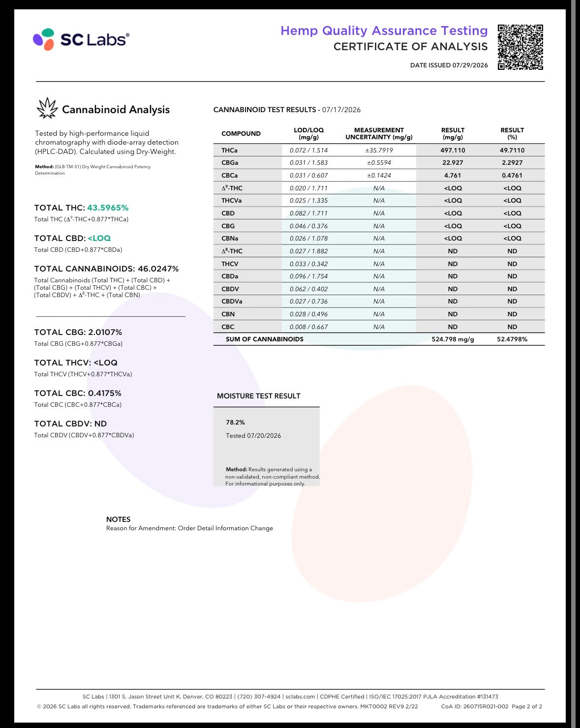The height and width of the screenshot is (728, 580).
Task: Click the moisture result 78.2% value
Action: (x=235, y=423)
